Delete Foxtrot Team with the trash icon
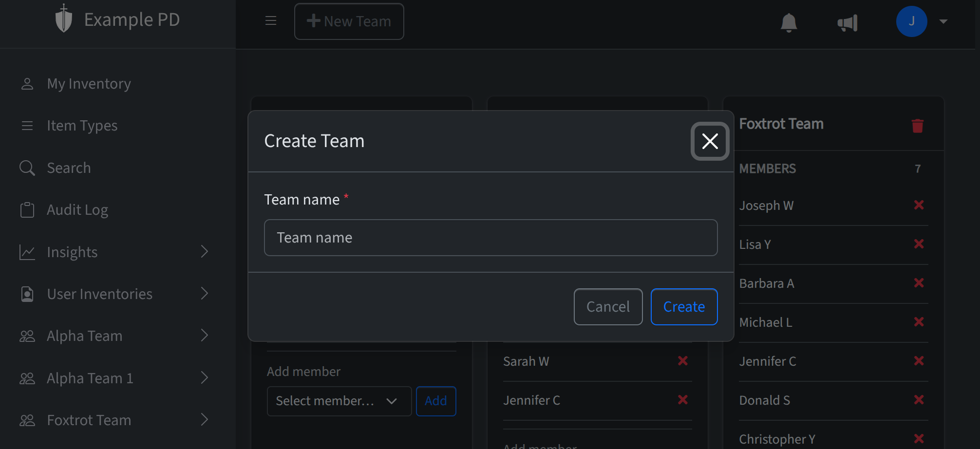Viewport: 980px width, 449px height. pyautogui.click(x=918, y=126)
